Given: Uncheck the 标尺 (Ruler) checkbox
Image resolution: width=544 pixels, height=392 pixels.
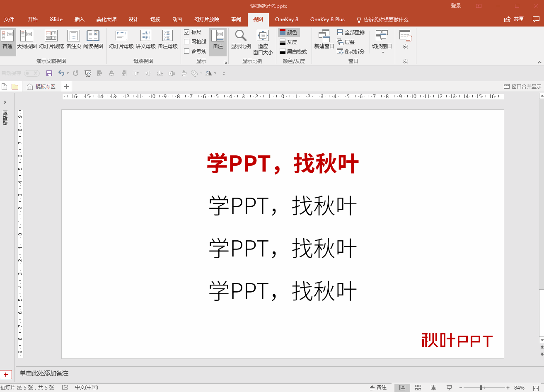Looking at the screenshot, I should (186, 31).
